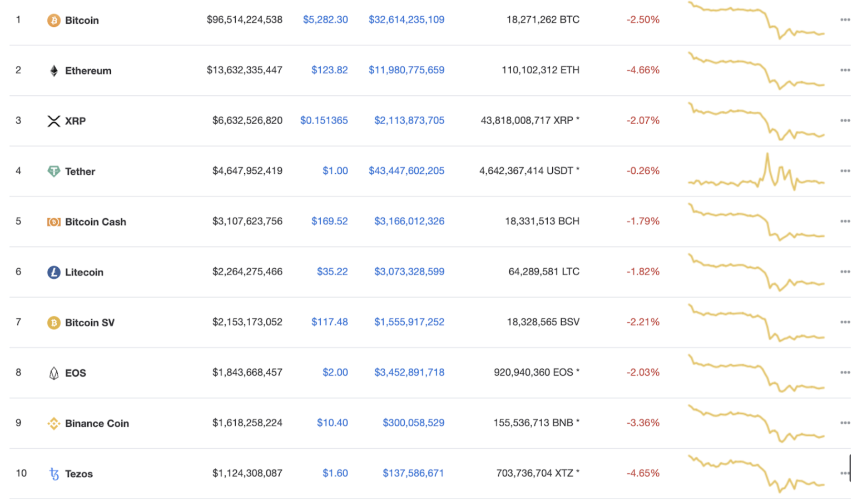Click the Tether 7-day sparkline chart
Screen dimensions: 862x504
click(756, 171)
